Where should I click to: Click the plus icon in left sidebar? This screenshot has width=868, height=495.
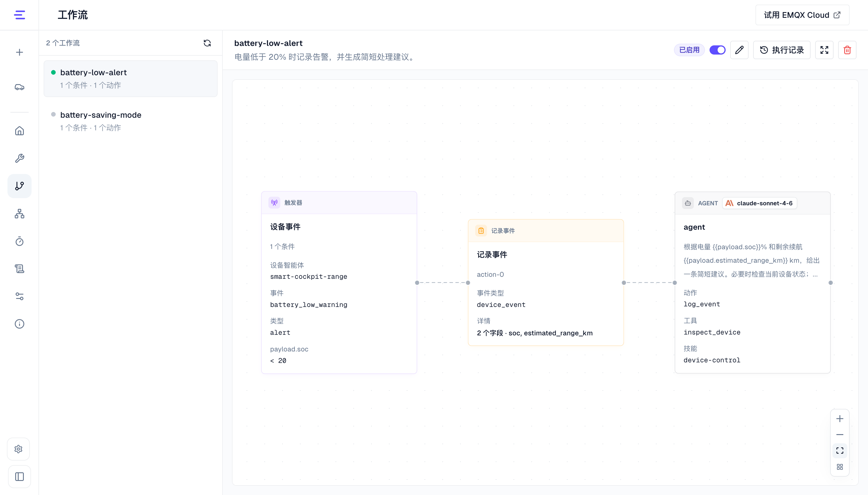coord(19,52)
